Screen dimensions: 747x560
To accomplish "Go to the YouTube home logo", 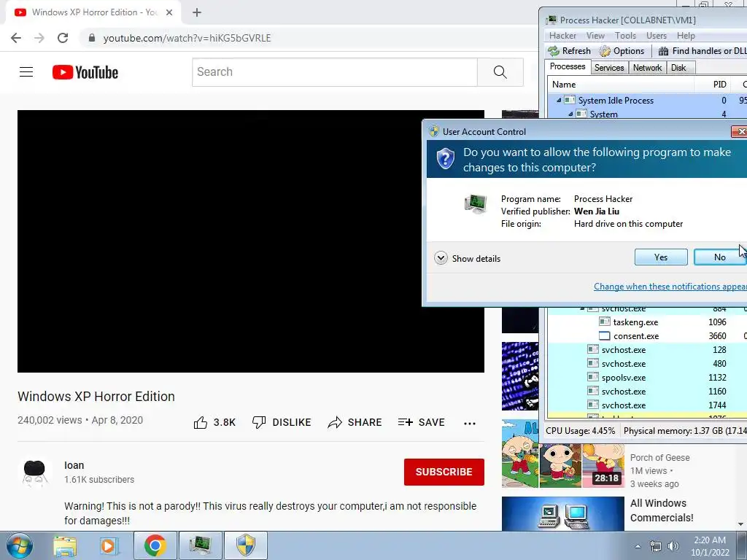I will pyautogui.click(x=85, y=72).
